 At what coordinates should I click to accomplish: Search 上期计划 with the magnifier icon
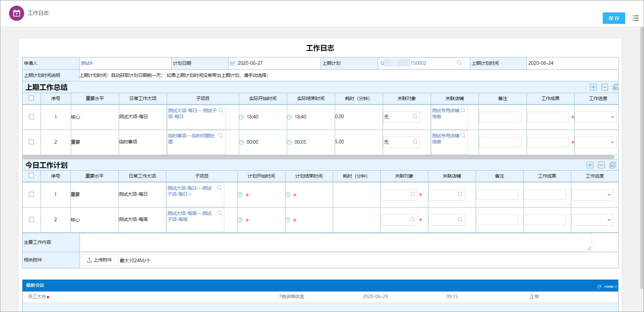459,63
